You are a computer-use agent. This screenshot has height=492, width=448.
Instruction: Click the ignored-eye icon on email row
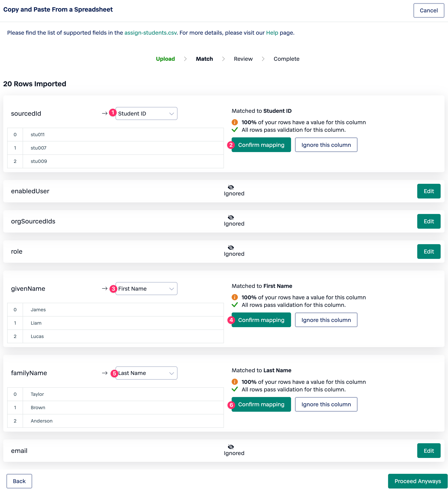pyautogui.click(x=231, y=447)
